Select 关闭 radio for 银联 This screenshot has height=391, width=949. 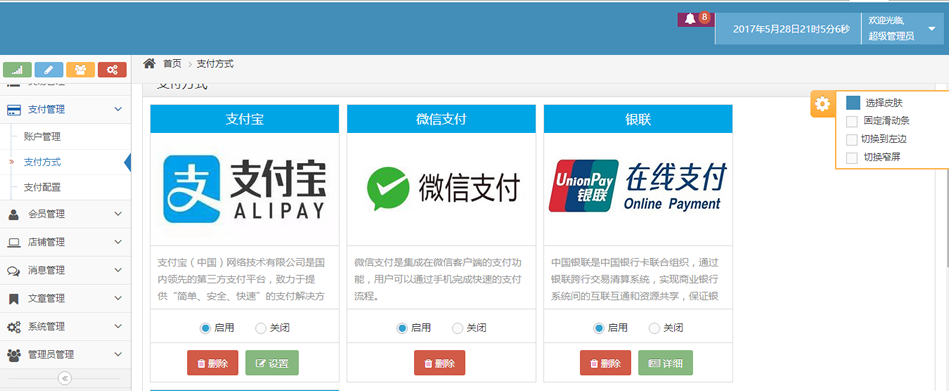pyautogui.click(x=654, y=328)
